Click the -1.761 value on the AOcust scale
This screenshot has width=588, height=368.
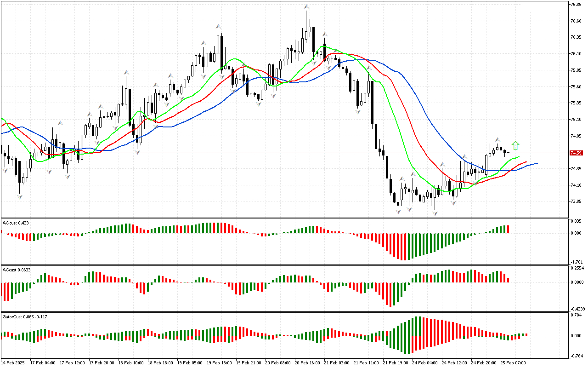576,262
